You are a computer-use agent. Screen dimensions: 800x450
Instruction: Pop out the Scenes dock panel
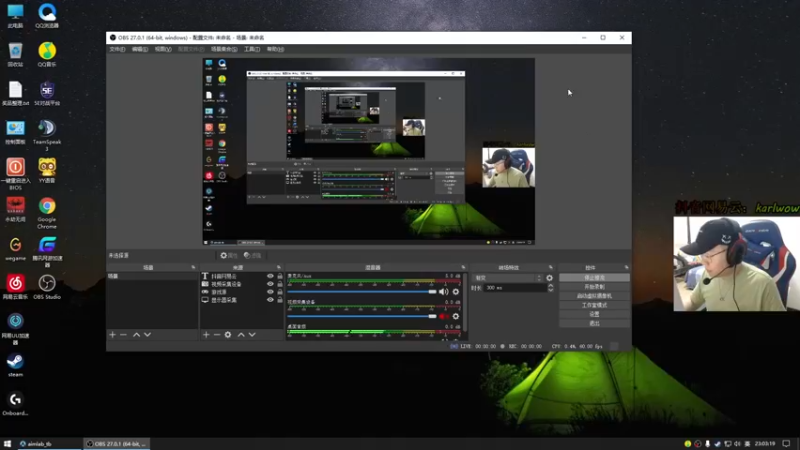(193, 267)
